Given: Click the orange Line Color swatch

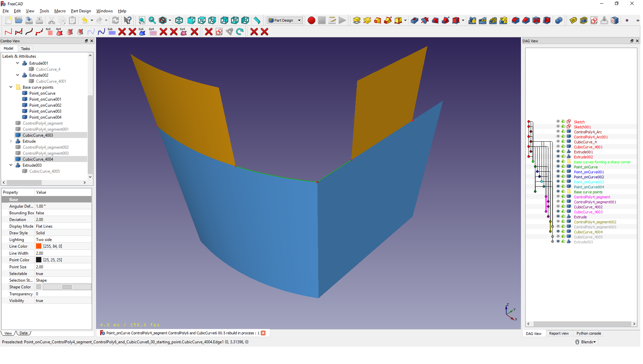Looking at the screenshot, I should (39, 246).
